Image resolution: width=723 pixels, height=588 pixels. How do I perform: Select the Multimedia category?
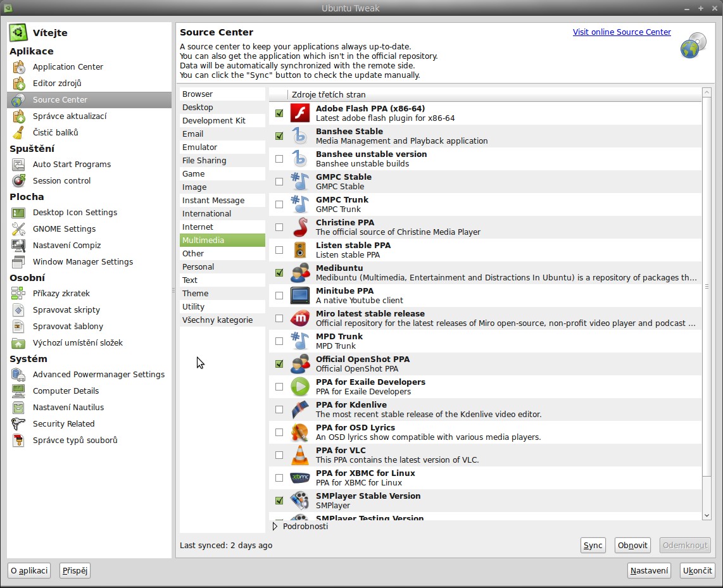pos(222,240)
